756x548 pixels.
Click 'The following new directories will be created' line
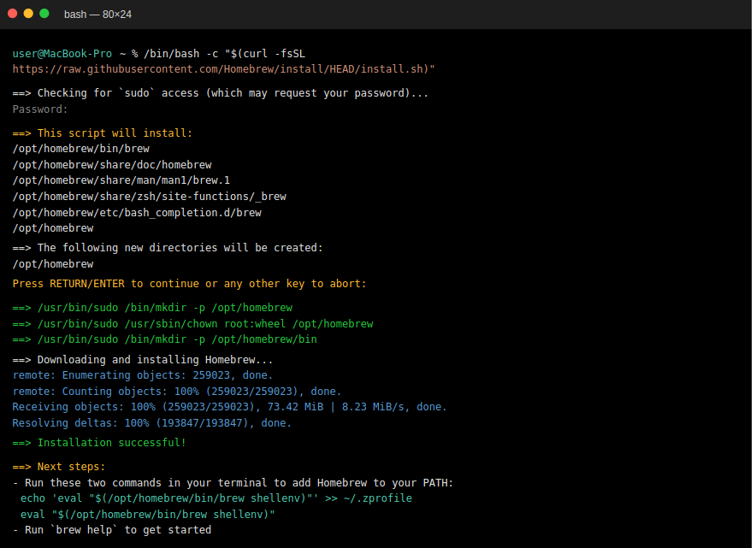(x=168, y=248)
